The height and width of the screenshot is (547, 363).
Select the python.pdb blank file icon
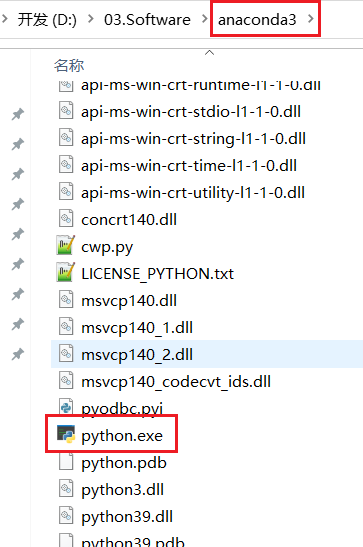tap(66, 462)
